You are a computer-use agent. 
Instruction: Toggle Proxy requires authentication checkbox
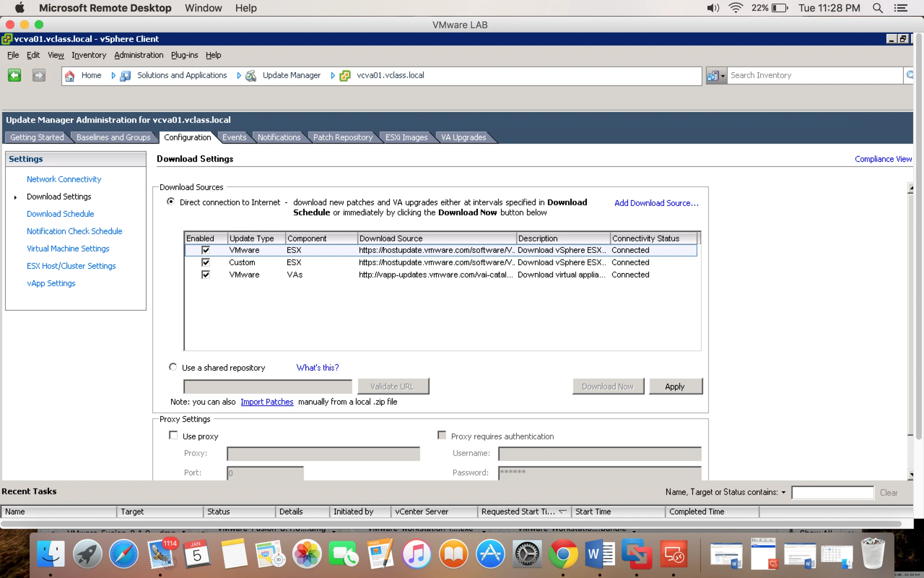[442, 435]
